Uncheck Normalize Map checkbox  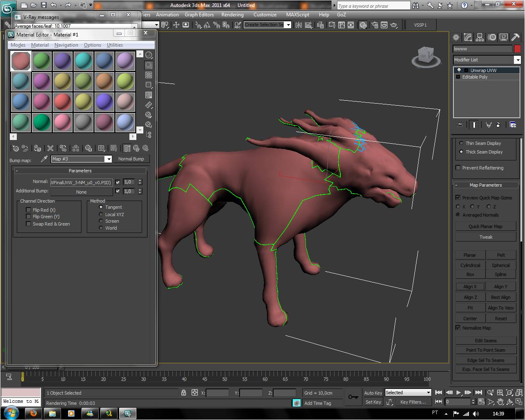(458, 328)
